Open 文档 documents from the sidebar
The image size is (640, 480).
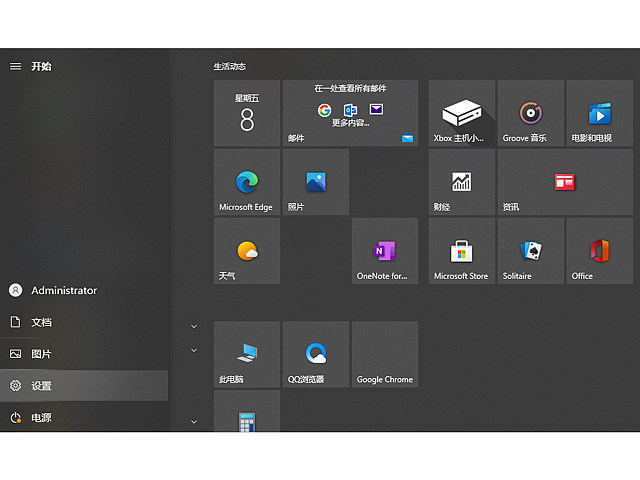click(x=84, y=322)
